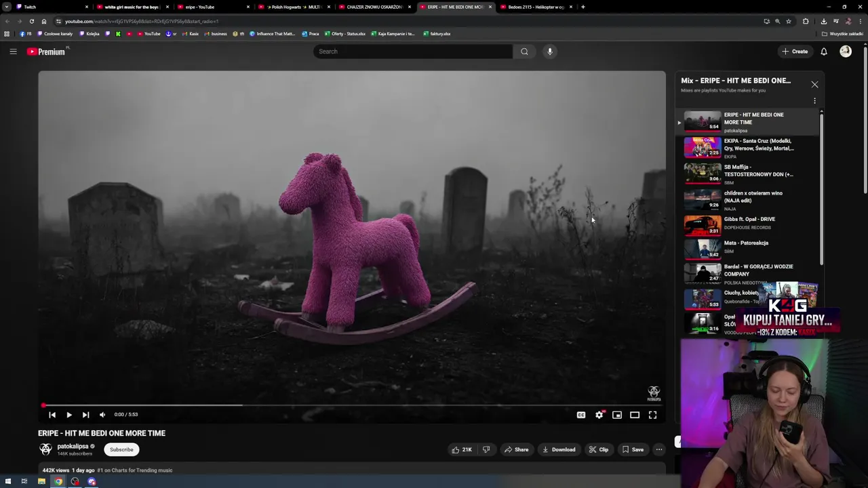The width and height of the screenshot is (868, 488).
Task: Subscribe to patokalipsa channel
Action: click(121, 449)
